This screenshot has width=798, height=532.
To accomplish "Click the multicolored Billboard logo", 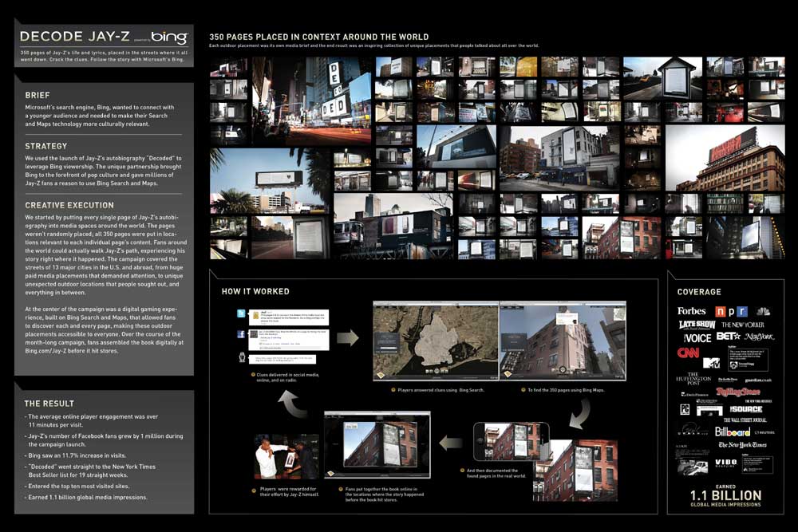I will click(x=733, y=432).
